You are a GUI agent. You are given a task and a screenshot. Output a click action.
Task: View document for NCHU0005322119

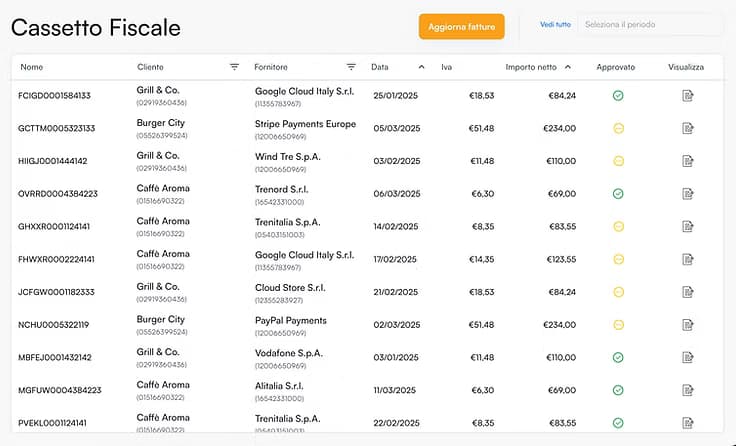pyautogui.click(x=688, y=325)
